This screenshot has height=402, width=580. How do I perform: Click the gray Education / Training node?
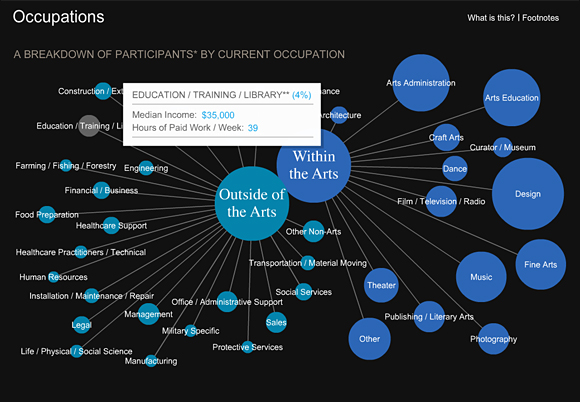(89, 126)
